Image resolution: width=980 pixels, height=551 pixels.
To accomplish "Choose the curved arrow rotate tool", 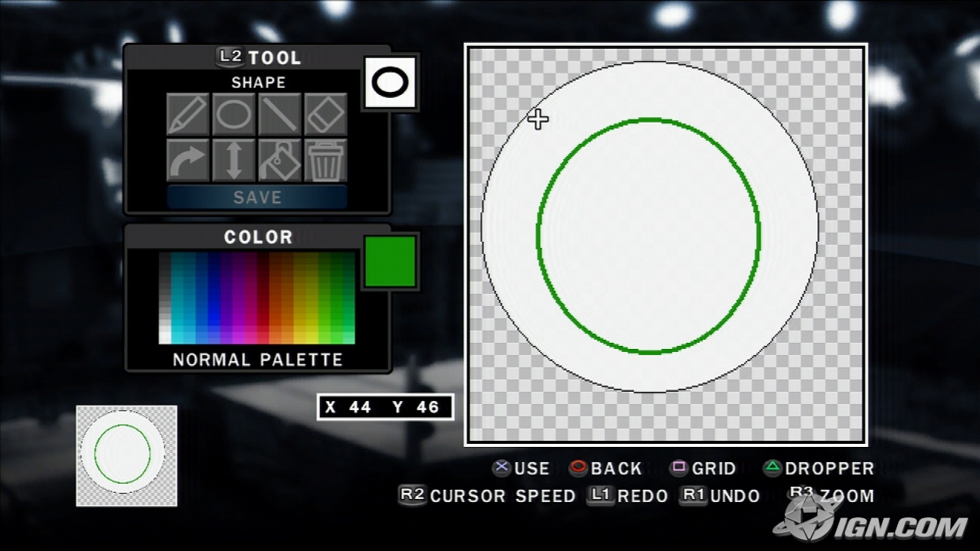I will click(188, 160).
